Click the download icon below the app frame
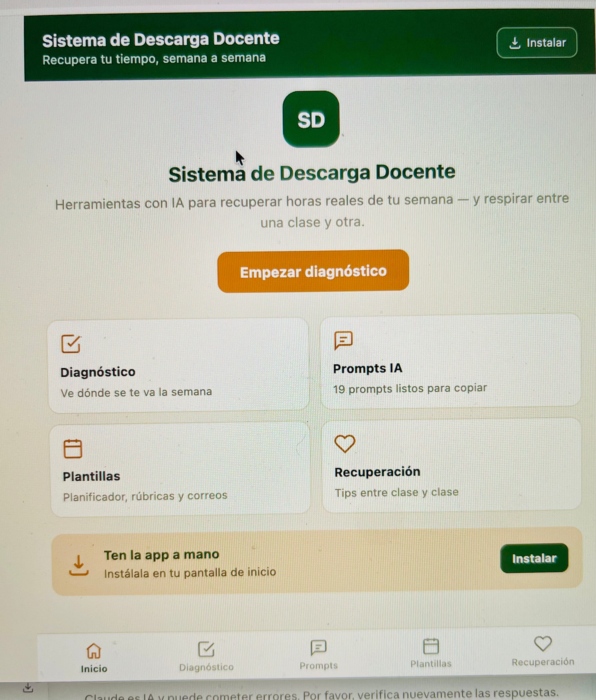 [28, 687]
